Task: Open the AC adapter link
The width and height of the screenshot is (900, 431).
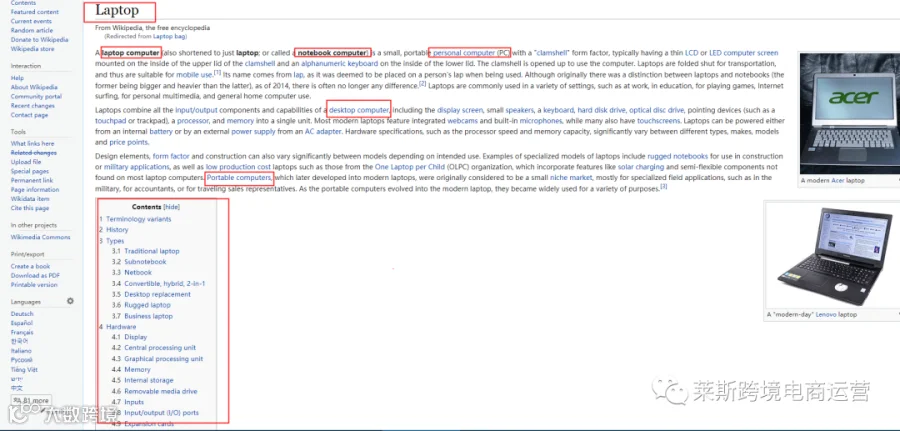Action: (x=323, y=131)
